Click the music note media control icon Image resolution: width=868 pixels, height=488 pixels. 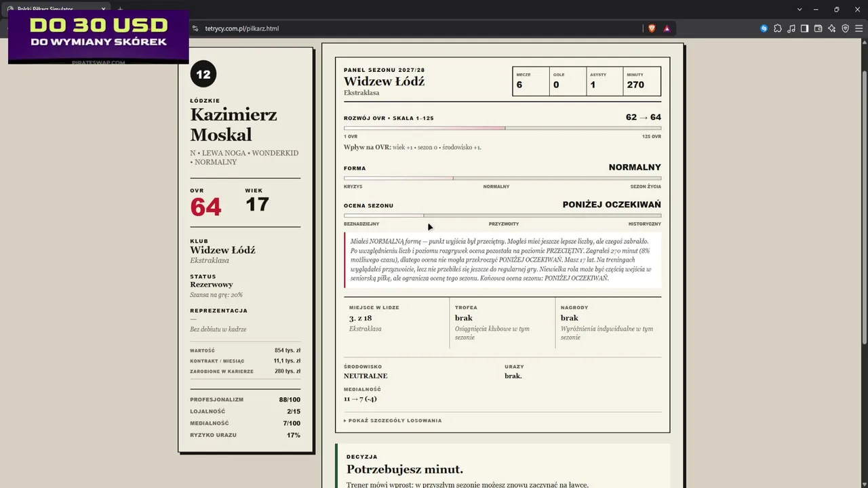(x=791, y=28)
